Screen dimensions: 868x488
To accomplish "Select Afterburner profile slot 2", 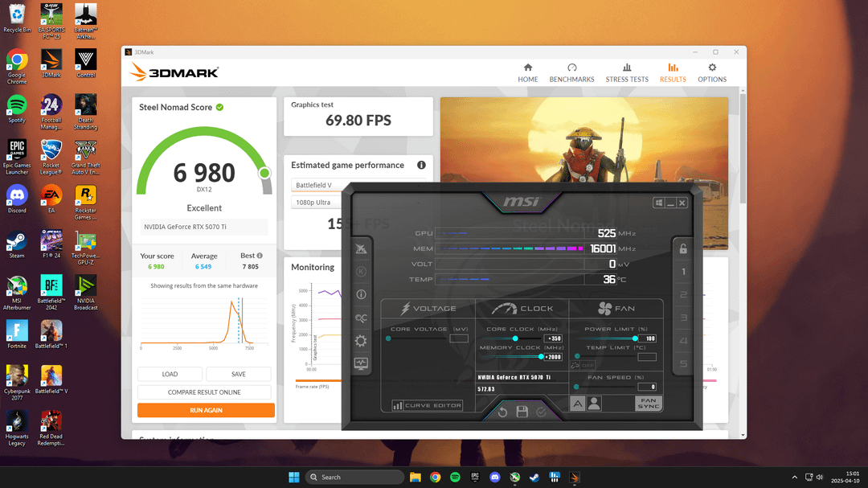I will pyautogui.click(x=683, y=295).
